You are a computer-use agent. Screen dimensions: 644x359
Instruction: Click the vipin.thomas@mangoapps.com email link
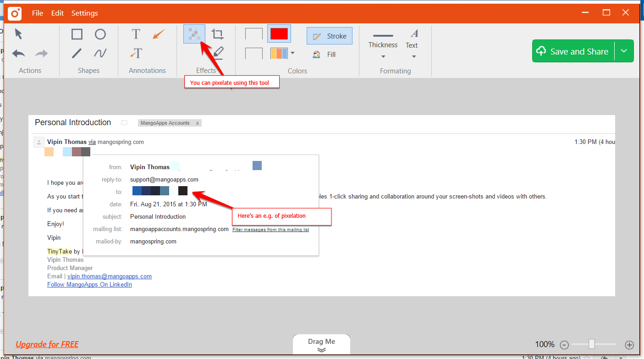[110, 276]
